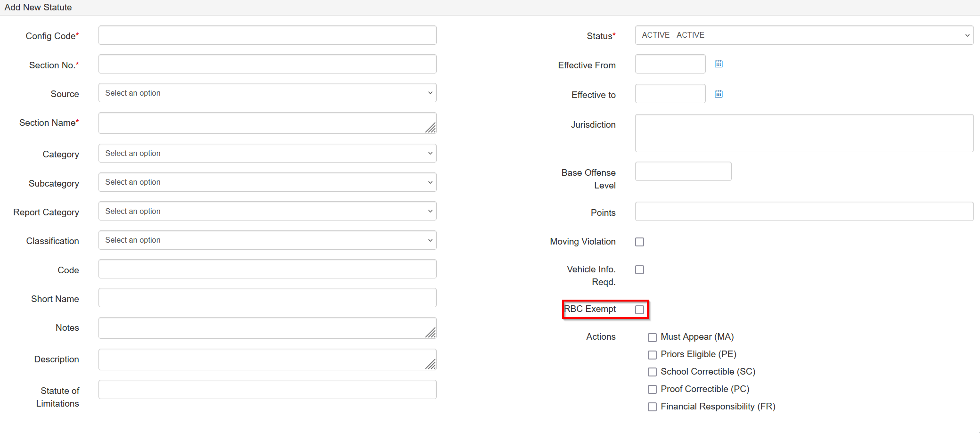Image resolution: width=980 pixels, height=433 pixels.
Task: Click inside the Notes text area
Action: [267, 328]
